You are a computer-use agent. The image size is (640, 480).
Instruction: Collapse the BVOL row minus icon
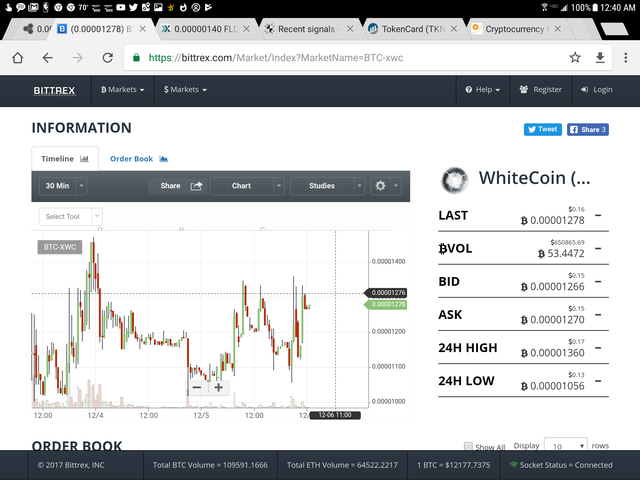point(598,248)
